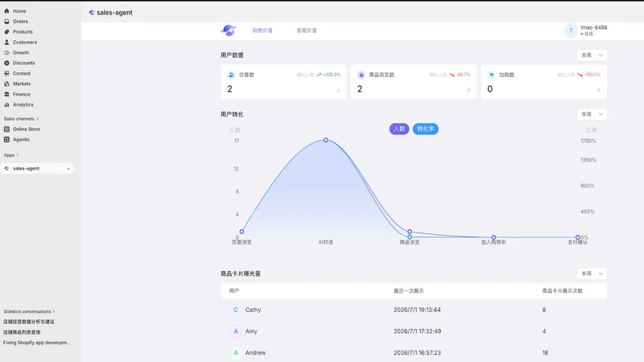The image size is (644, 362).
Task: Go to Finance in the sidebar
Action: (22, 94)
